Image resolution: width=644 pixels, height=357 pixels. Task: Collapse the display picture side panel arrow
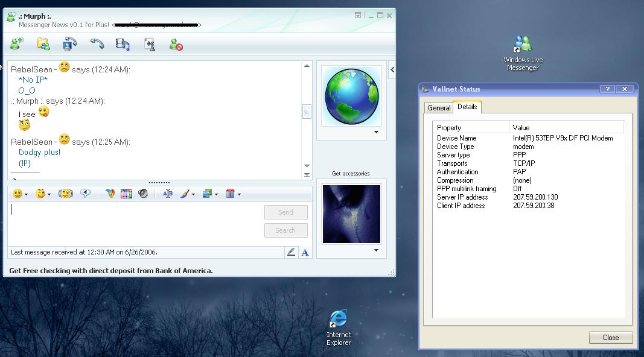(x=392, y=69)
